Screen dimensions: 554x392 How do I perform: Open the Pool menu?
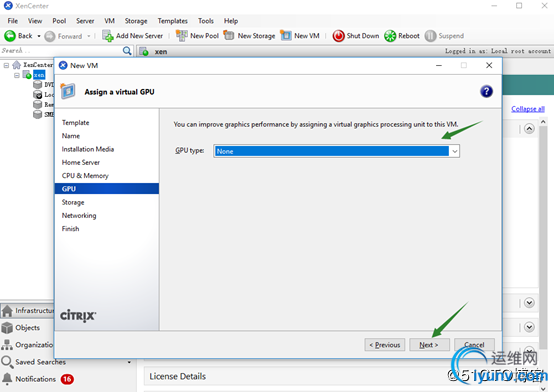point(59,21)
